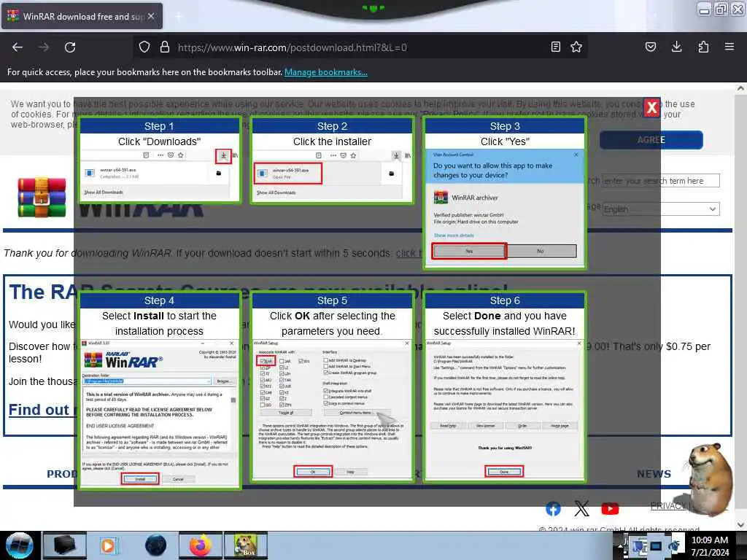Open the Windows Start menu orb
Screen dimensions: 747x560
(x=19, y=545)
